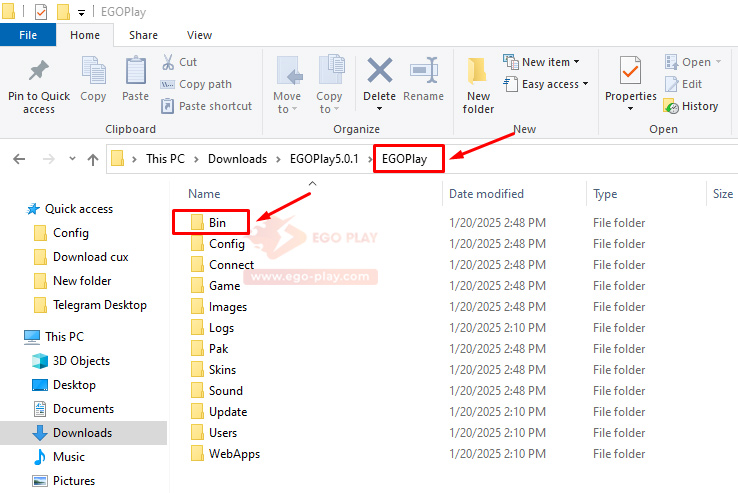Select the Game folder
This screenshot has height=493, width=738.
(x=216, y=286)
